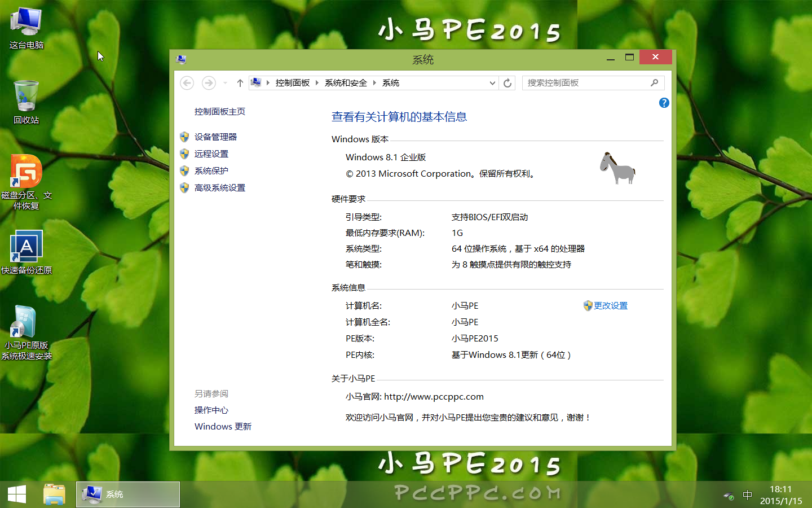Select the text Windows 8.1 企业版
812x508 pixels.
coord(386,157)
